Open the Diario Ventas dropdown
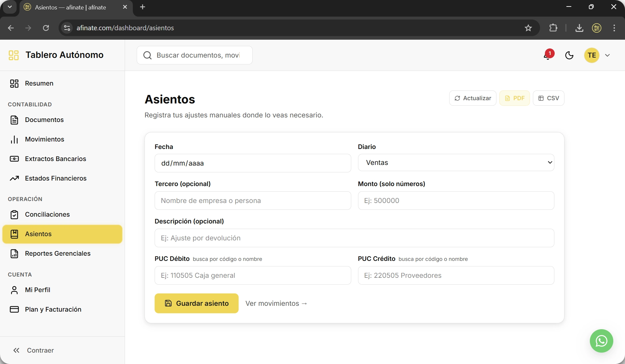Screen dimensions: 625x364 click(x=456, y=163)
